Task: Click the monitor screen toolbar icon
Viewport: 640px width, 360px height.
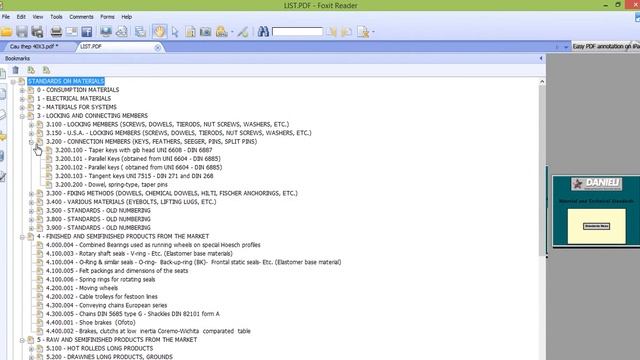Action: (106, 32)
